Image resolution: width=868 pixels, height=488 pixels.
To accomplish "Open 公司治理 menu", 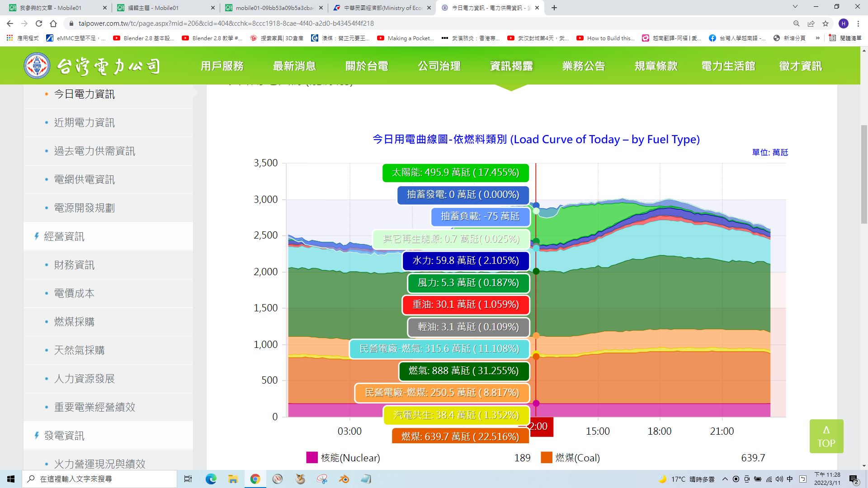I will point(439,66).
